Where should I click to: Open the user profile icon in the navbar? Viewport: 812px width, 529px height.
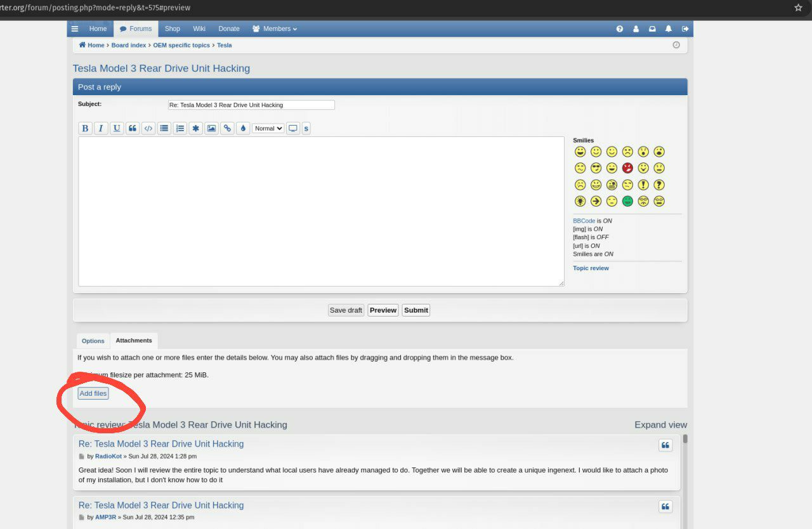[636, 29]
